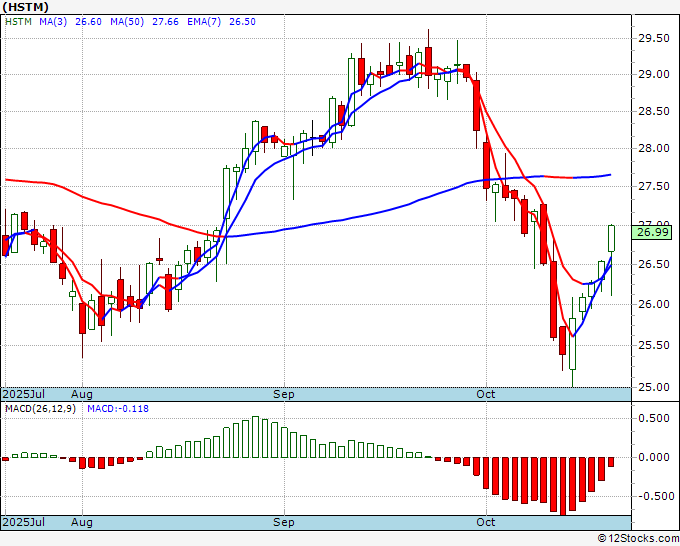Image resolution: width=680 pixels, height=546 pixels.
Task: Select the MA(3) legend label
Action: pos(53,22)
